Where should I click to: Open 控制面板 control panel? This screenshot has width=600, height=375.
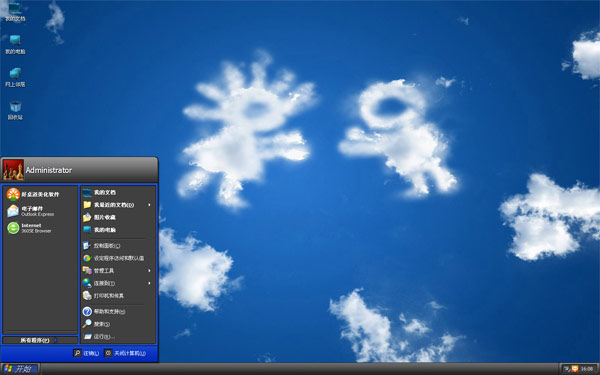(117, 246)
